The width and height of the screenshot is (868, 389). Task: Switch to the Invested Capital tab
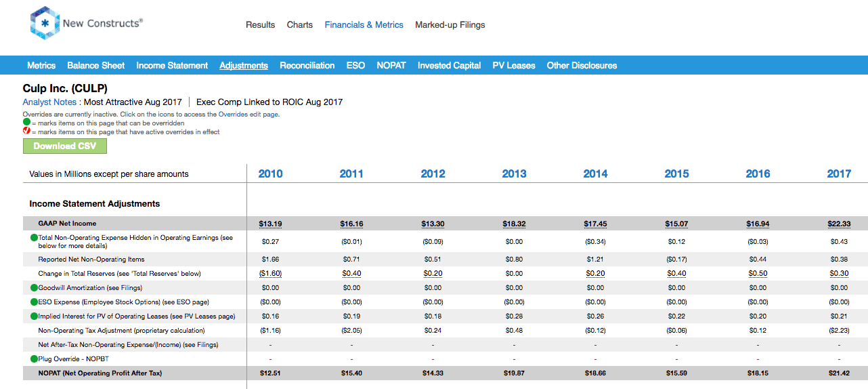pyautogui.click(x=450, y=66)
